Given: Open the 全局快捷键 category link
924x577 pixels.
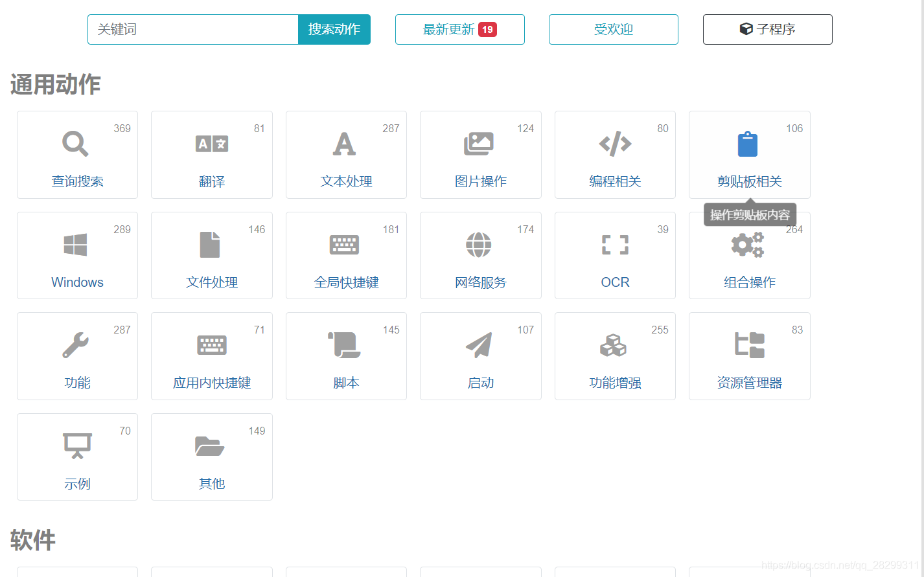Looking at the screenshot, I should (x=346, y=282).
